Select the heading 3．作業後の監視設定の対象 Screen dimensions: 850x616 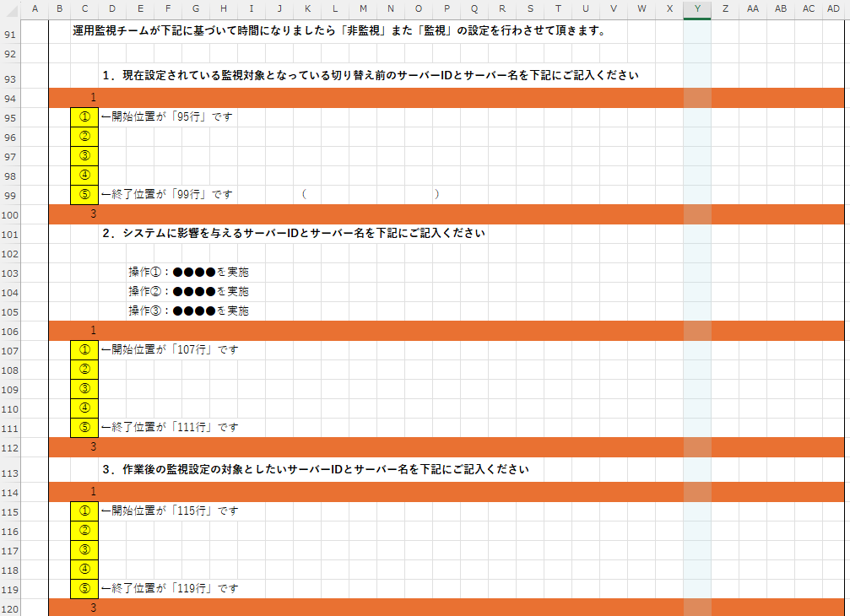[x=315, y=469]
